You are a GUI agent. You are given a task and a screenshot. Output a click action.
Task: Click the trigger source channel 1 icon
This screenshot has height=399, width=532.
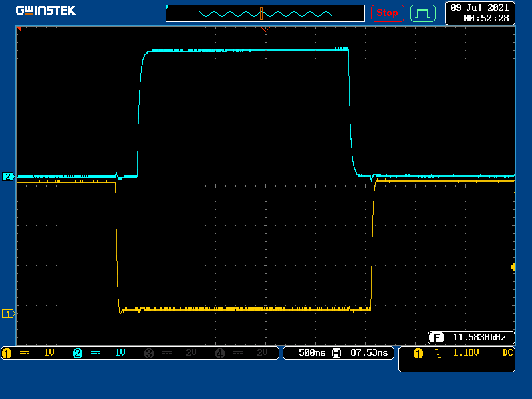418,353
